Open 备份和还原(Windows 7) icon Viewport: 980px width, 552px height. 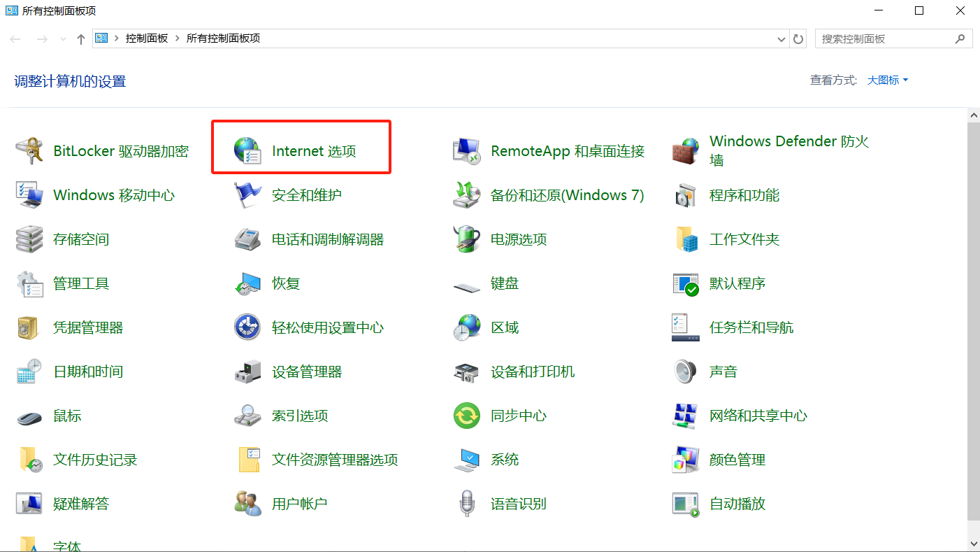tap(467, 195)
